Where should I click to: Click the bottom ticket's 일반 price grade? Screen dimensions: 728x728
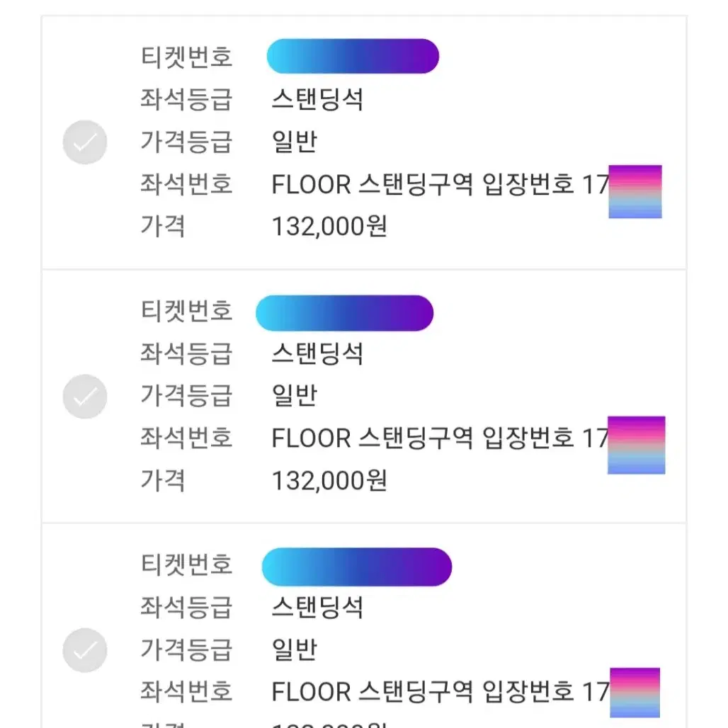click(295, 649)
